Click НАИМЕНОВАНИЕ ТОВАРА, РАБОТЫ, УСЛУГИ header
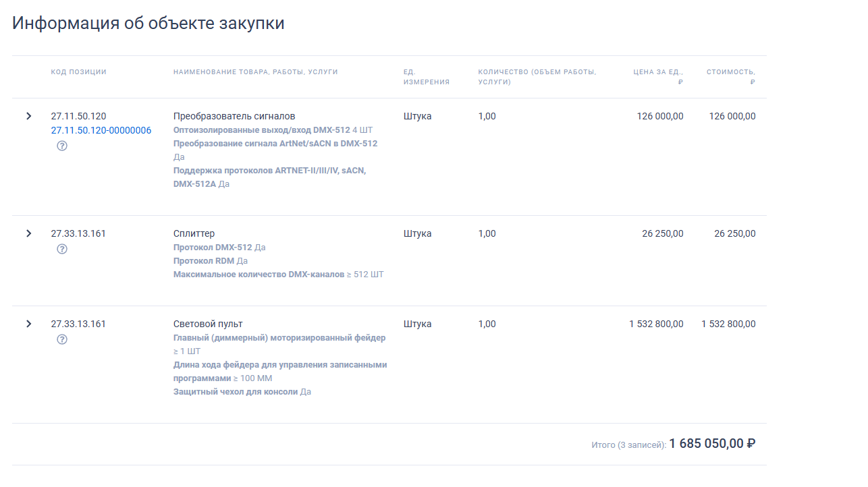This screenshot has width=868, height=487. click(x=256, y=72)
